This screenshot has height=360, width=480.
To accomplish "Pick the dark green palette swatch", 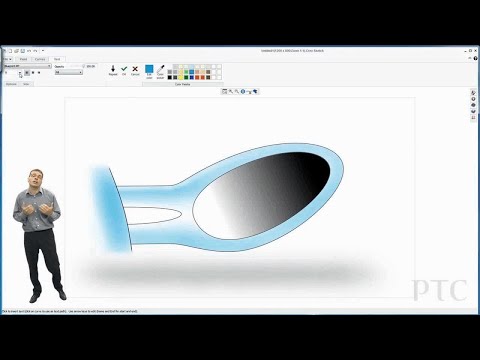I will point(186,77).
